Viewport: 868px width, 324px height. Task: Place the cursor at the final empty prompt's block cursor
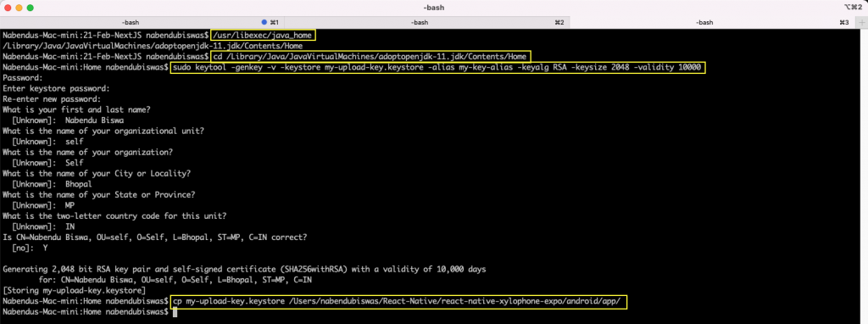click(x=175, y=312)
